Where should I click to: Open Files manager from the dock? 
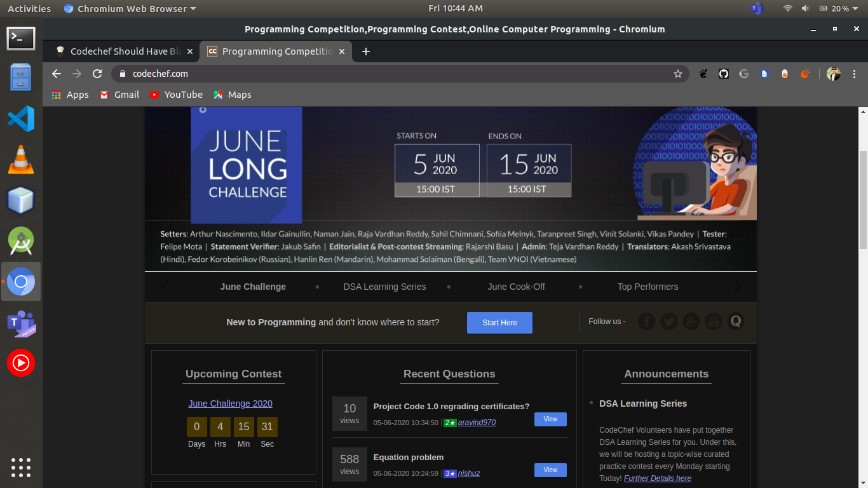pyautogui.click(x=21, y=78)
